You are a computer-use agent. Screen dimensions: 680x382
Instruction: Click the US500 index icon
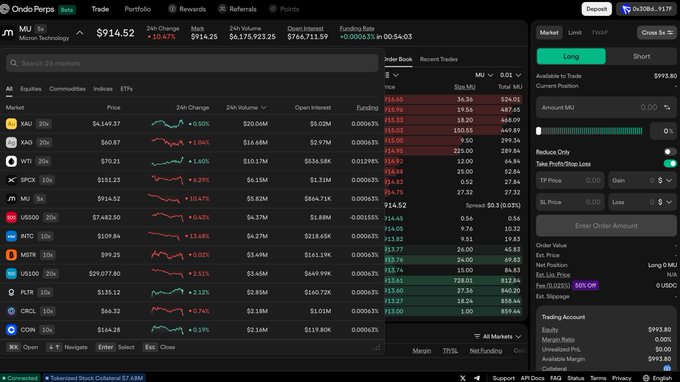click(x=11, y=217)
